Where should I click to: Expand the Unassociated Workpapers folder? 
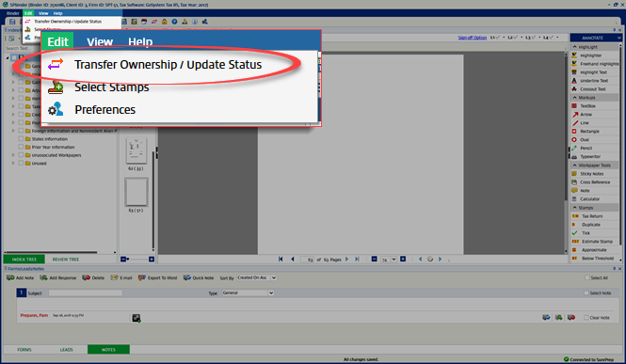(x=13, y=155)
